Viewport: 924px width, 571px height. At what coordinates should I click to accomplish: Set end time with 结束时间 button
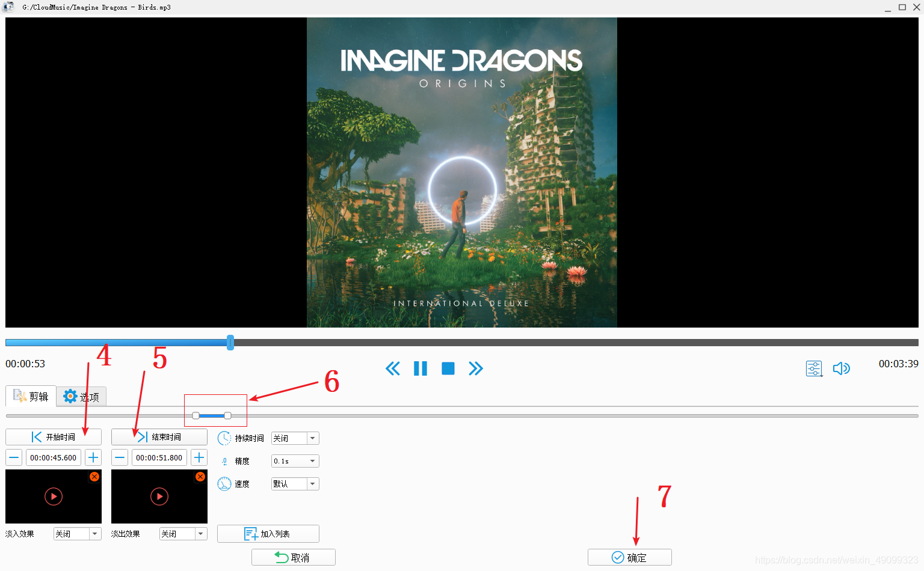pyautogui.click(x=159, y=437)
